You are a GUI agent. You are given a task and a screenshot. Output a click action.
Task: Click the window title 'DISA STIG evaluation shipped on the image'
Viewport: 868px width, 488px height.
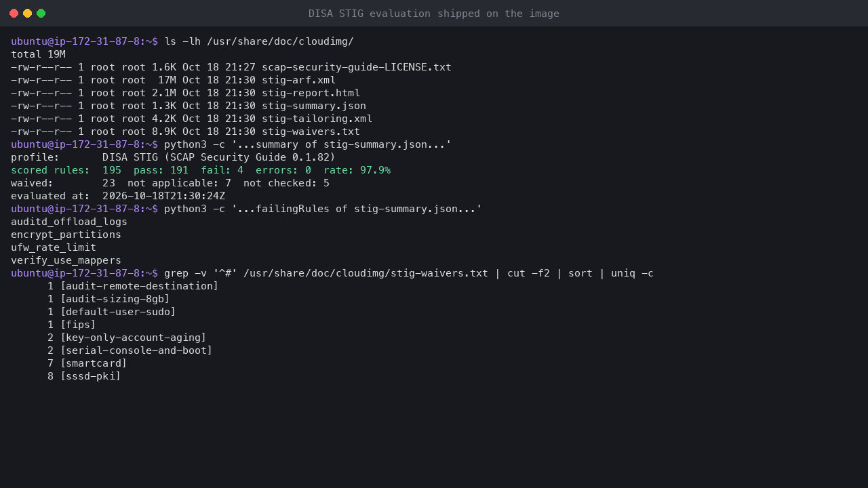tap(434, 14)
